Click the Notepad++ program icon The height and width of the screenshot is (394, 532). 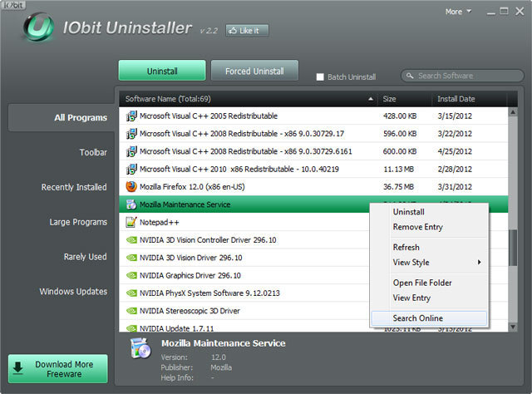tap(131, 222)
